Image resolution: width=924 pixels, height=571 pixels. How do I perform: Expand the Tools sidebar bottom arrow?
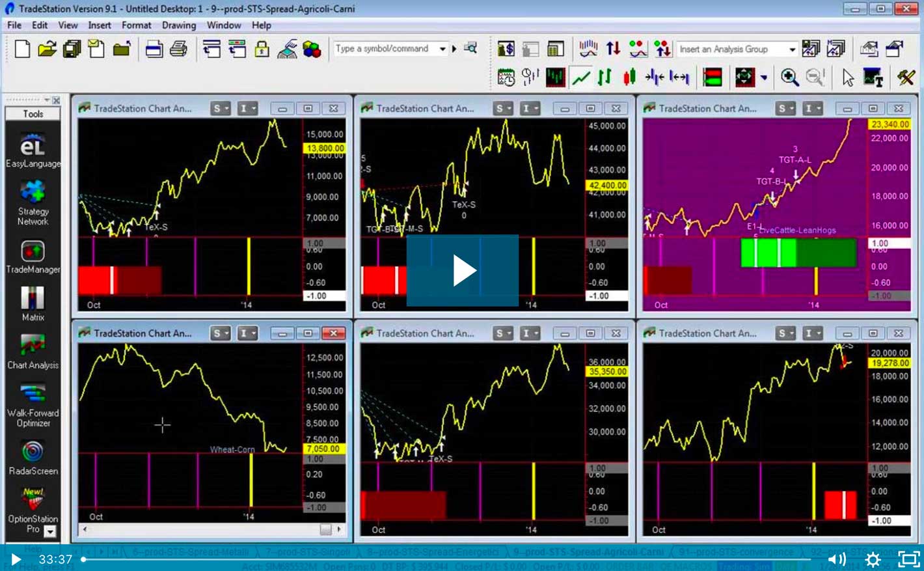50,531
